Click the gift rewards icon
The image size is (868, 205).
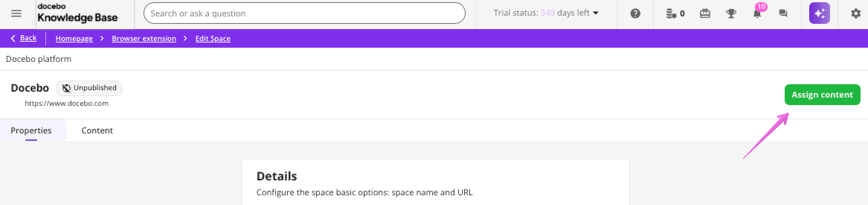705,14
